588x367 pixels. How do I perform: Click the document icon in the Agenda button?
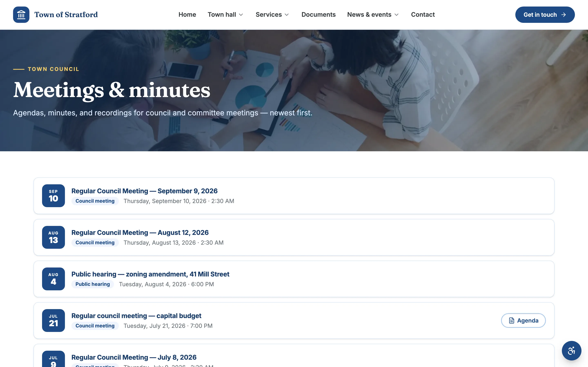(511, 320)
